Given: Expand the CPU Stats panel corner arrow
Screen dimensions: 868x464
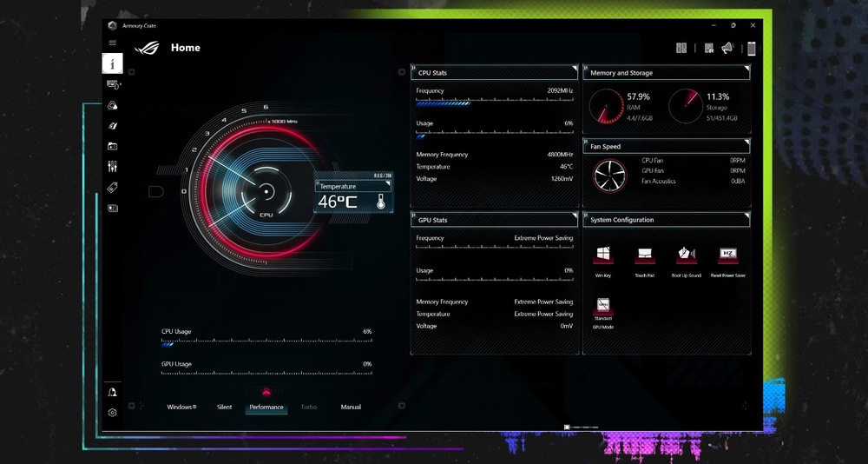Looking at the screenshot, I should pos(574,68).
